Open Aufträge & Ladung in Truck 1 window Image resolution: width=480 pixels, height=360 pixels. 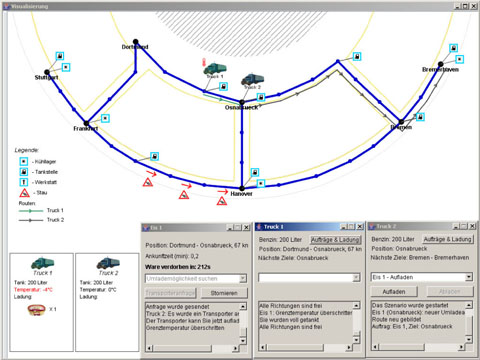pos(336,240)
